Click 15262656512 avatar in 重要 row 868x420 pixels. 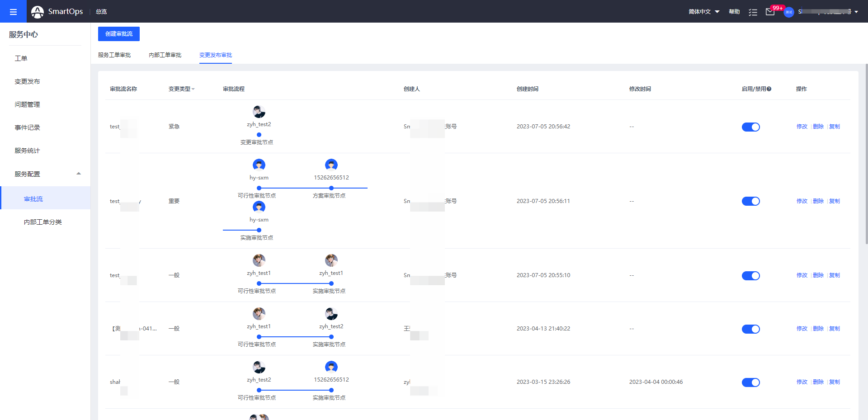pos(331,165)
